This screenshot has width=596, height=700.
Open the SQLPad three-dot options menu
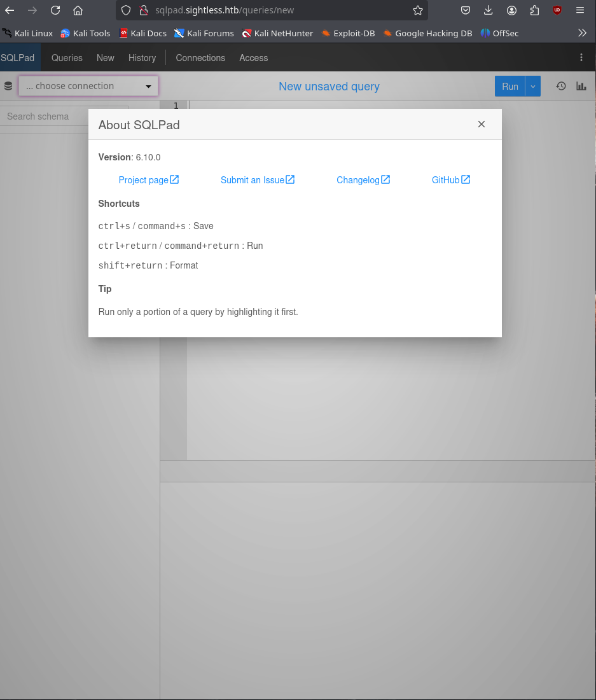[x=581, y=57]
